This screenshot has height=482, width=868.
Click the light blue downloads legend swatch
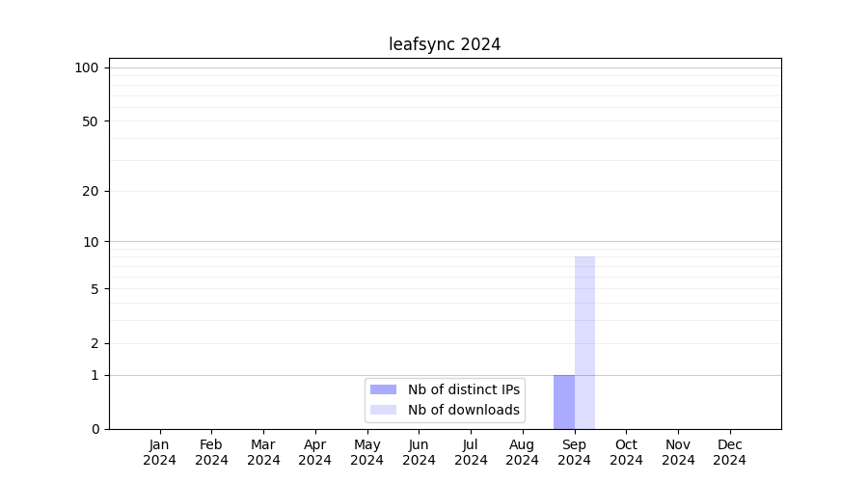point(383,410)
